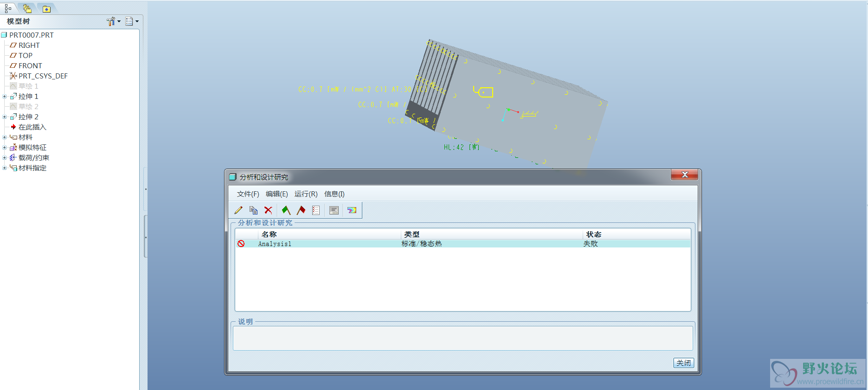Select PRT0007.PRT root node
Screen dimensions: 868x390
[x=32, y=35]
